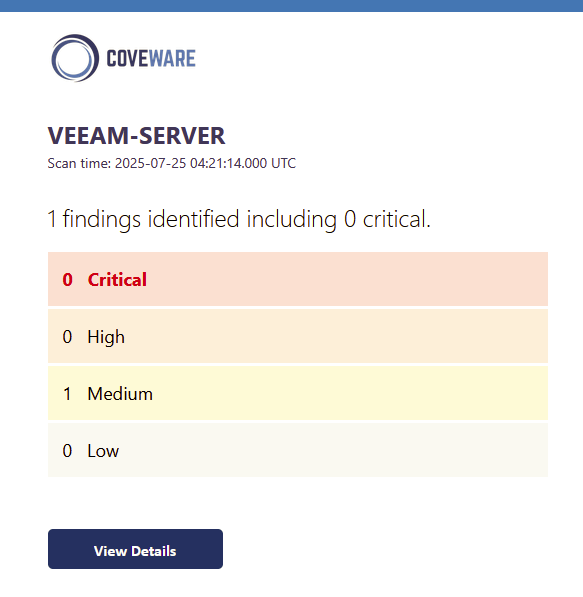Image resolution: width=583 pixels, height=597 pixels.
Task: Click the Medium label text
Action: 120,394
